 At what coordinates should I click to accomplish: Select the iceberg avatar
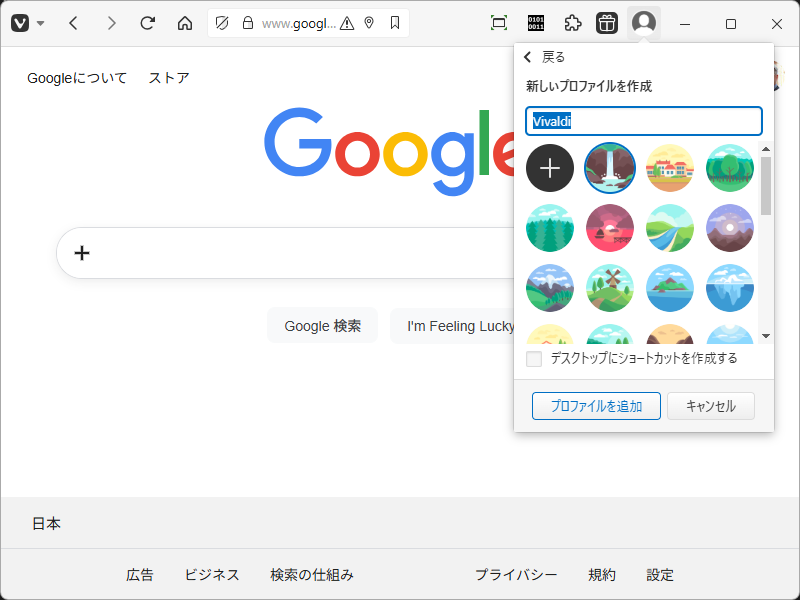[730, 288]
